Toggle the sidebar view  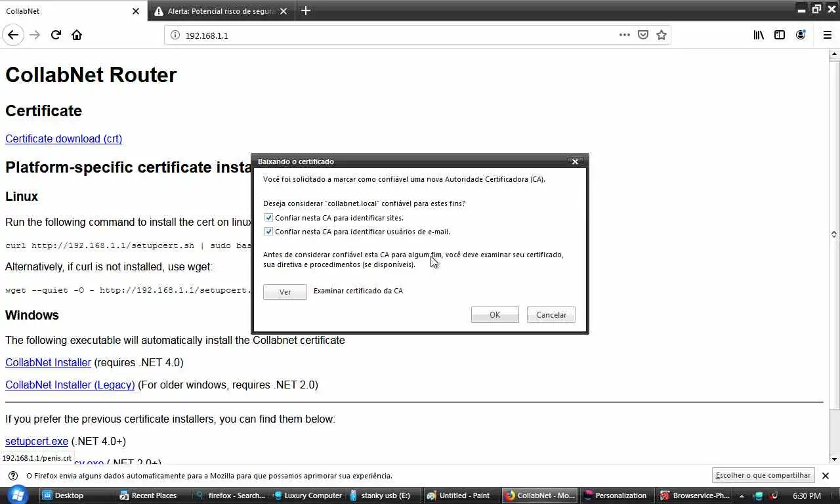780,35
